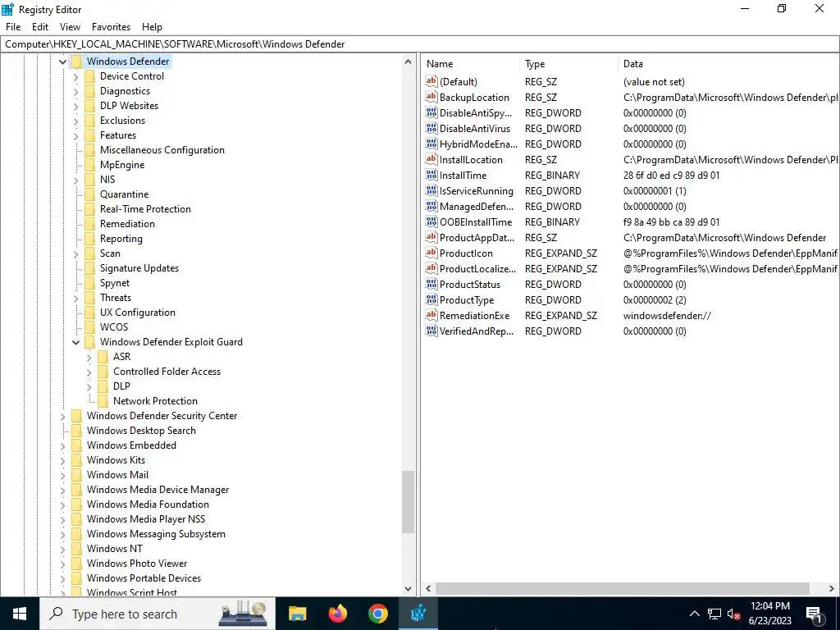840x630 pixels.
Task: Click the registry path address bar
Action: pyautogui.click(x=419, y=44)
